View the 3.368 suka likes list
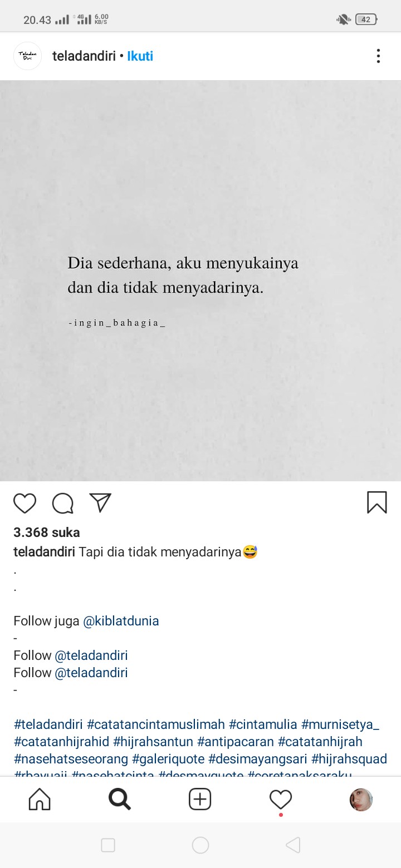 (x=47, y=532)
